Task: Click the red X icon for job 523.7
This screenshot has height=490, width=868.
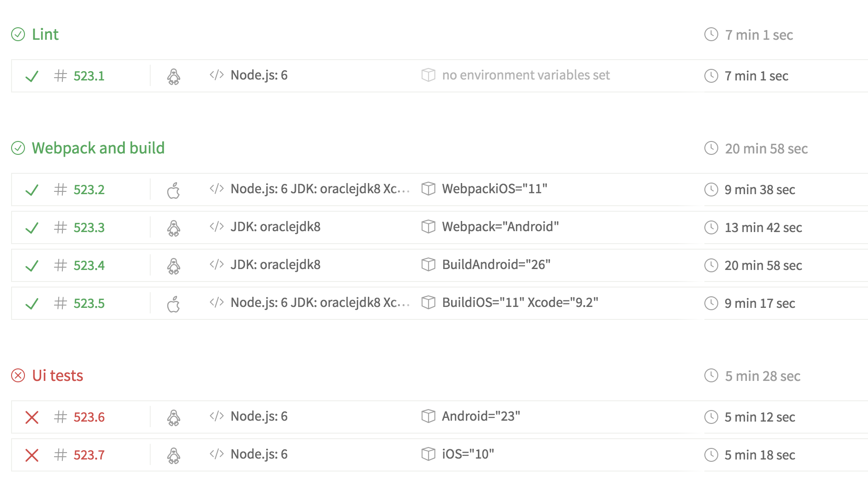Action: (x=31, y=454)
